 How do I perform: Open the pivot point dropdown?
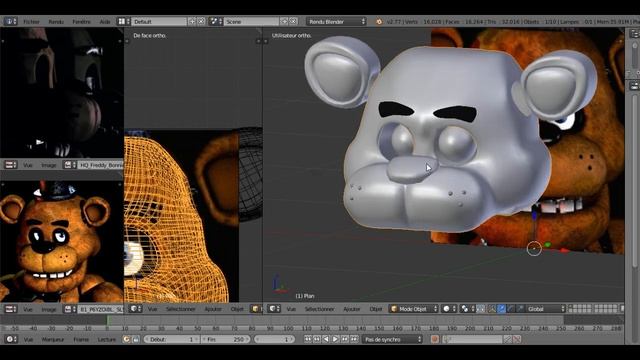[x=467, y=309]
